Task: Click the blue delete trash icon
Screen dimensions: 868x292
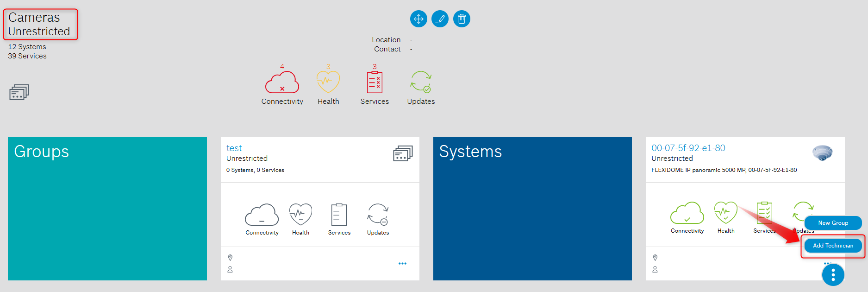Action: pos(462,19)
